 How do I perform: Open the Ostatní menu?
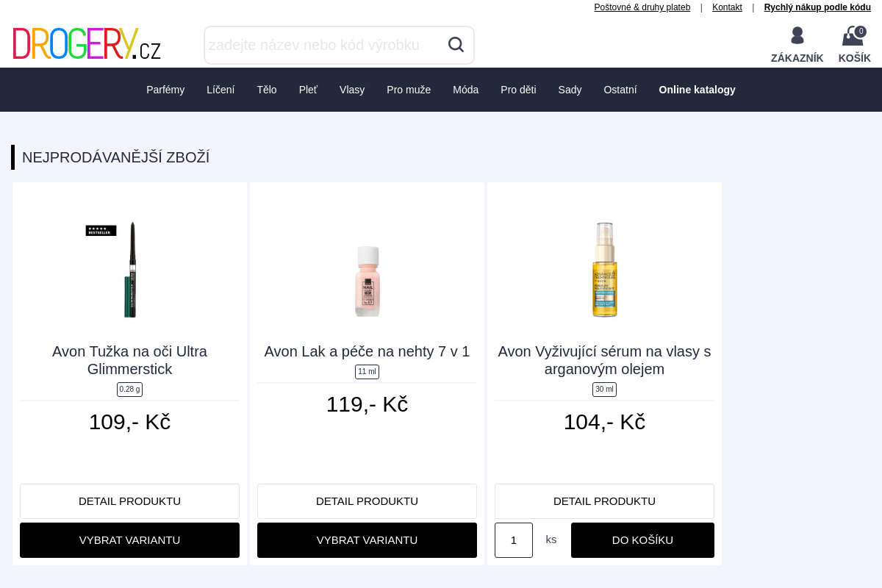point(620,90)
